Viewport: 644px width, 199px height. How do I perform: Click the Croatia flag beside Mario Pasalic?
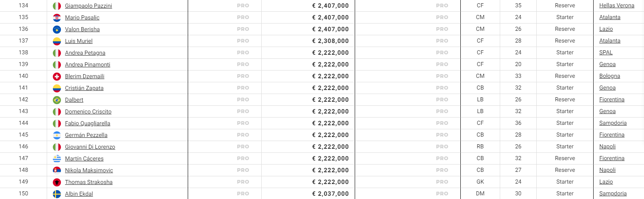click(x=57, y=18)
